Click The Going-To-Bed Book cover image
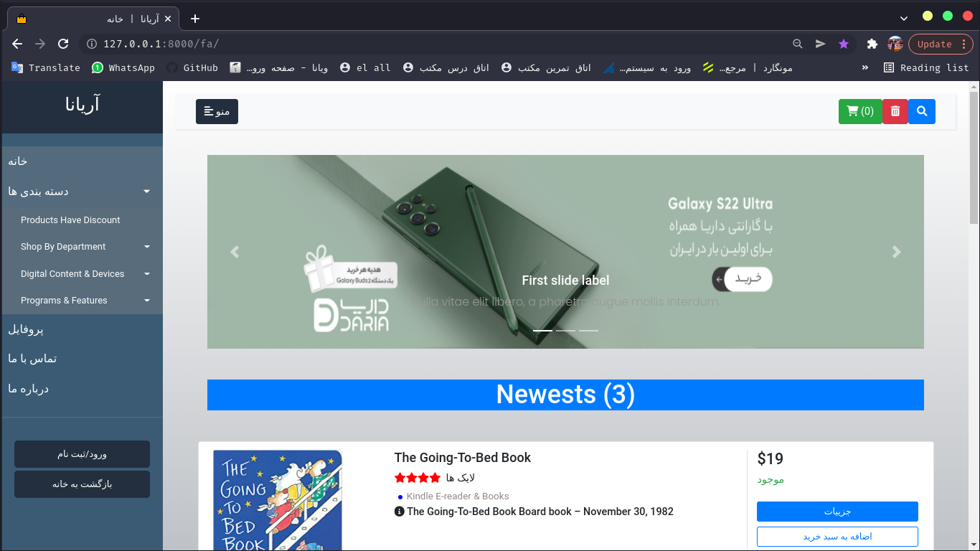 point(278,500)
